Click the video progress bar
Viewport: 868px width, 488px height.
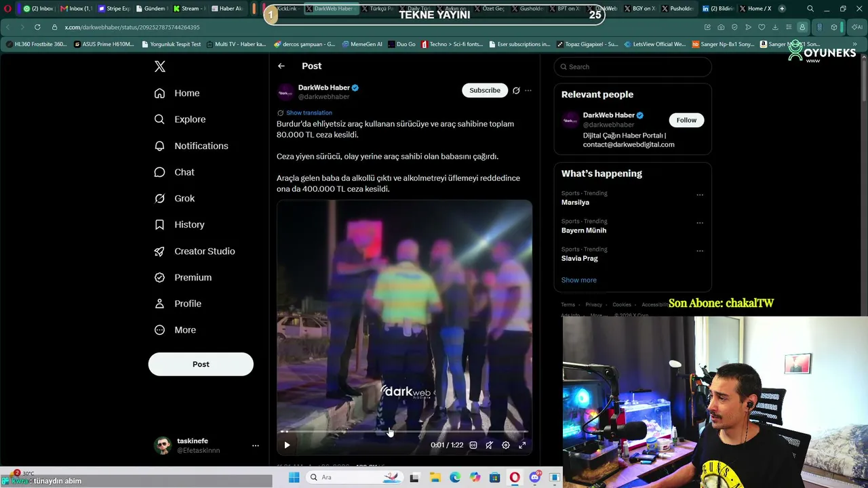point(404,431)
